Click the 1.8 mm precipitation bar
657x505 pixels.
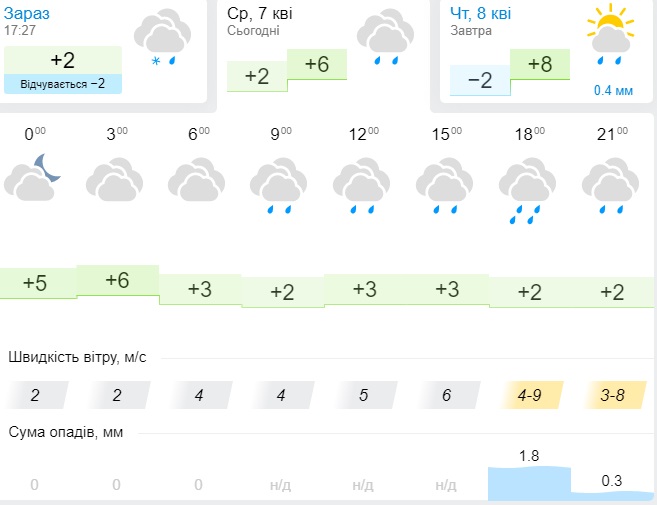tap(527, 482)
